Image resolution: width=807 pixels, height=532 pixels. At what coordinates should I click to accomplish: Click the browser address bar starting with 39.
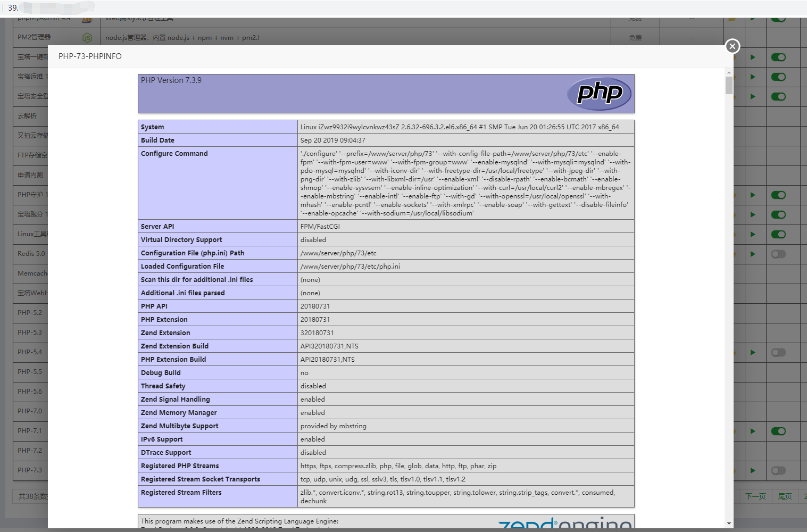pos(404,8)
